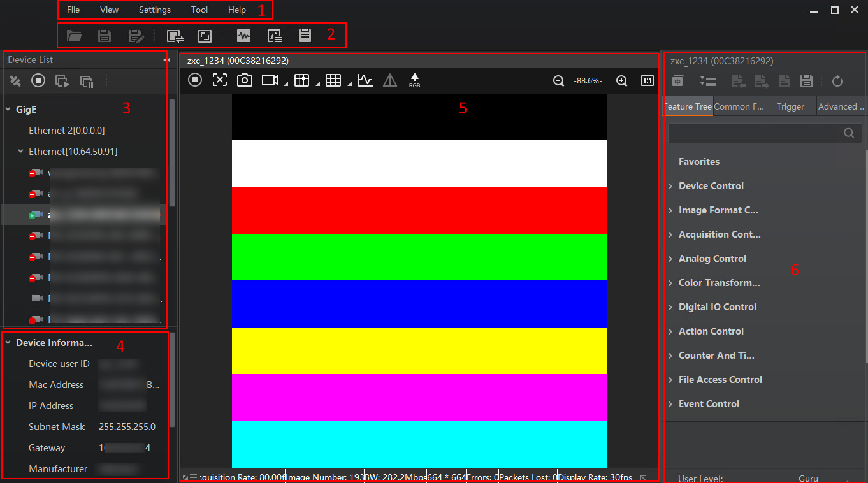Click the stop acquisition icon in the viewer toolbar
868x483 pixels.
pyautogui.click(x=196, y=80)
